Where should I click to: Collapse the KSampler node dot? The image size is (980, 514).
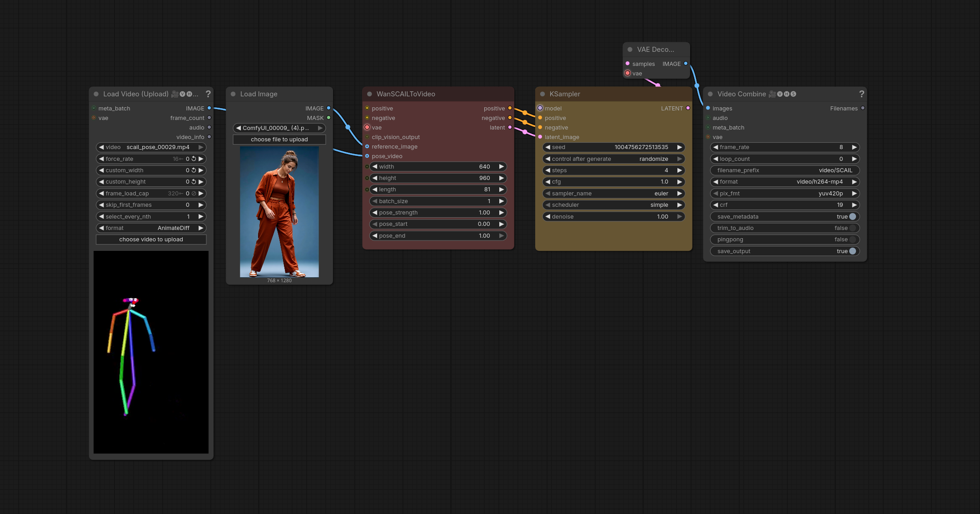tap(542, 94)
